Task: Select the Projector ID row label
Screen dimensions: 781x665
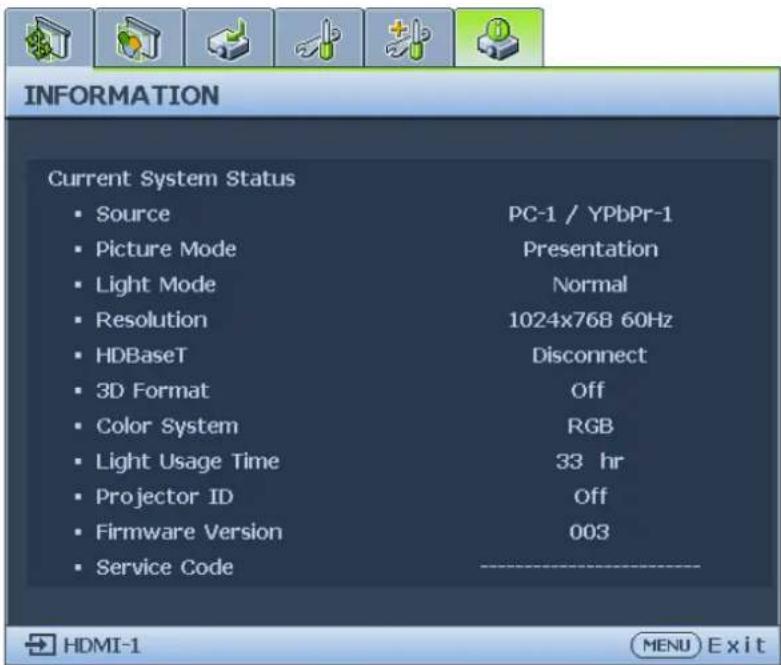Action: (164, 497)
